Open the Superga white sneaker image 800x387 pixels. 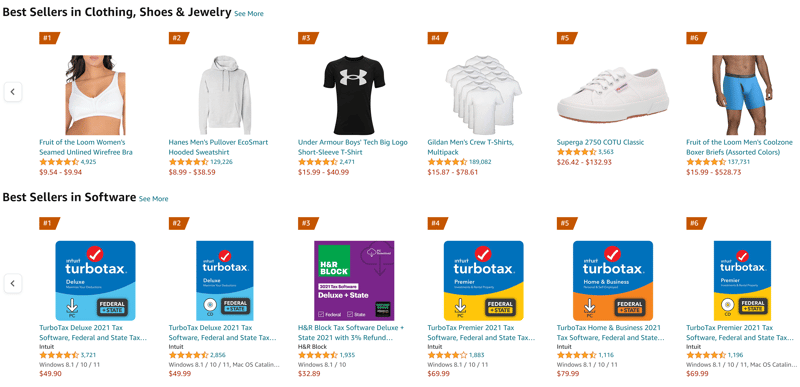click(613, 94)
